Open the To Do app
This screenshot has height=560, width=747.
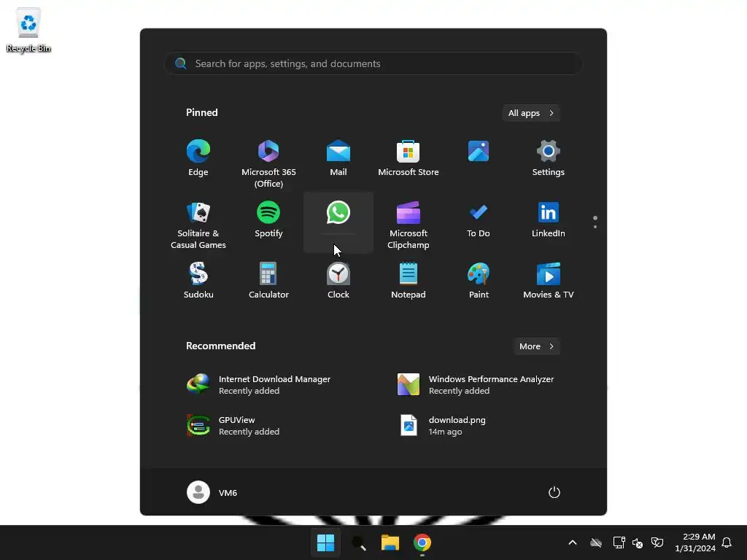[x=479, y=220]
